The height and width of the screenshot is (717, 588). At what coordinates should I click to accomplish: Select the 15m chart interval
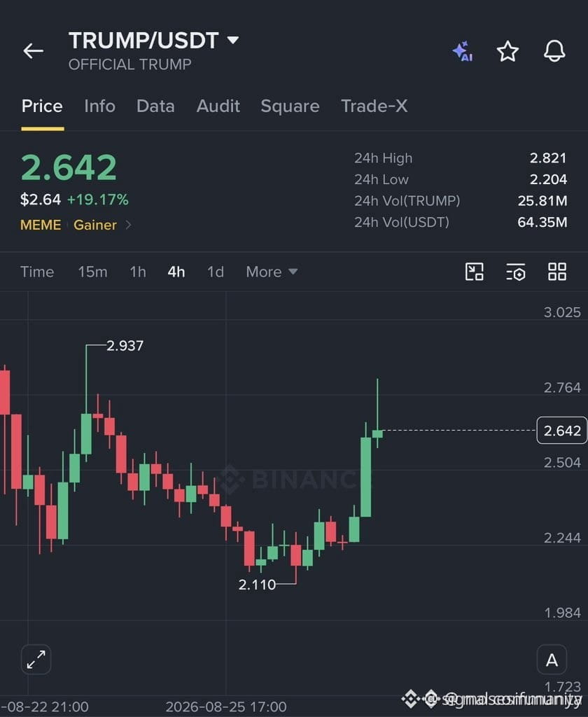pos(93,272)
